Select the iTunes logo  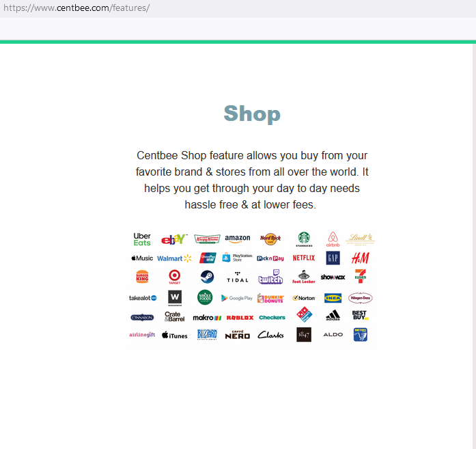click(x=175, y=335)
